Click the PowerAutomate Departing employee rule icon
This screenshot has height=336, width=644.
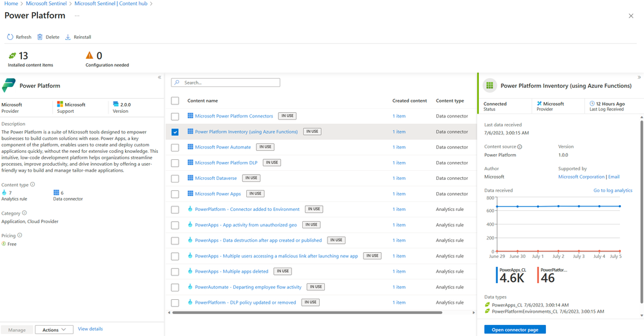coord(190,287)
